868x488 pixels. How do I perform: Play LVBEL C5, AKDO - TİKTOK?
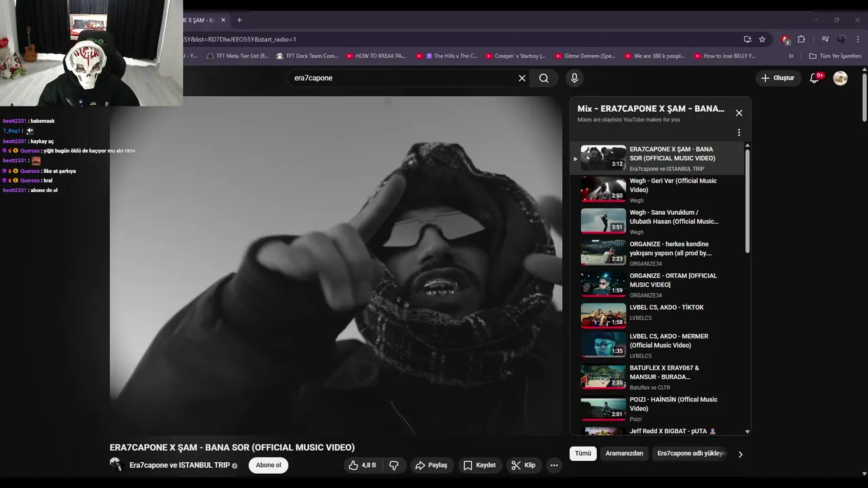click(x=656, y=316)
